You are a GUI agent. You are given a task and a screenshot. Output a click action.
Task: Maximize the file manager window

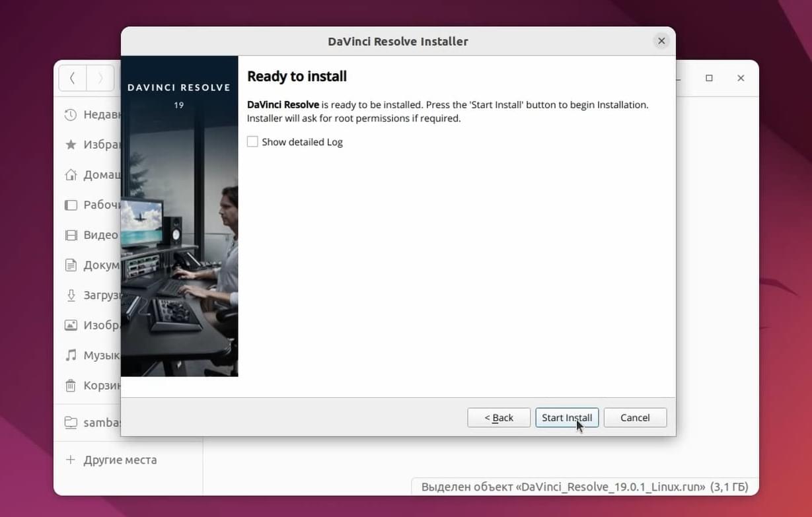pos(709,78)
